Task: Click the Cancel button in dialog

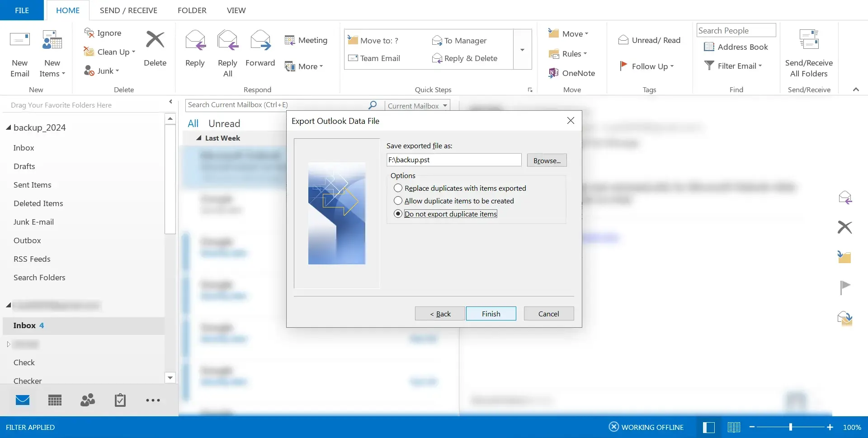Action: pyautogui.click(x=549, y=314)
